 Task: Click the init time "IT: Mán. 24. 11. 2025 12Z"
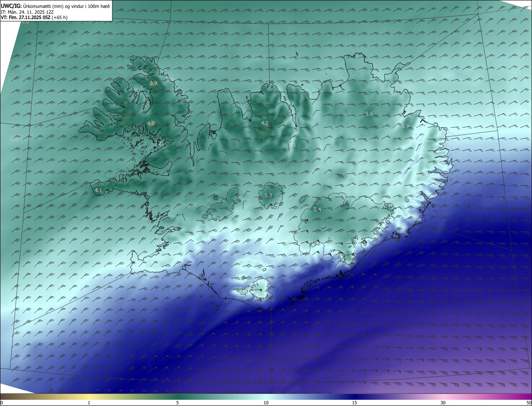click(x=27, y=12)
